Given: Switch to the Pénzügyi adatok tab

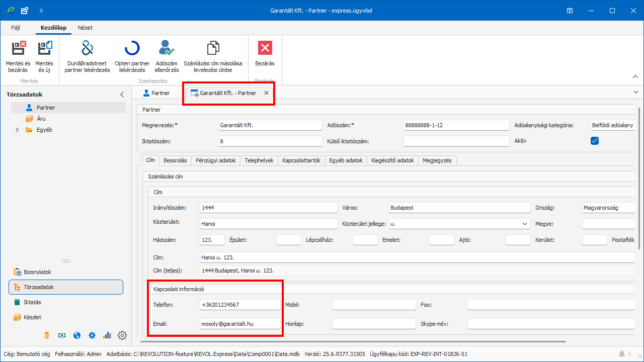Looking at the screenshot, I should tap(216, 160).
